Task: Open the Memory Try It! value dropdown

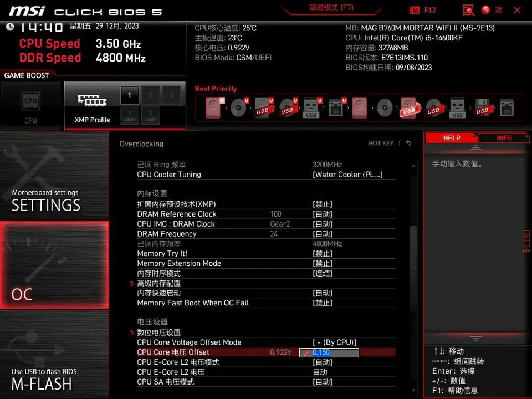Action: pyautogui.click(x=323, y=253)
